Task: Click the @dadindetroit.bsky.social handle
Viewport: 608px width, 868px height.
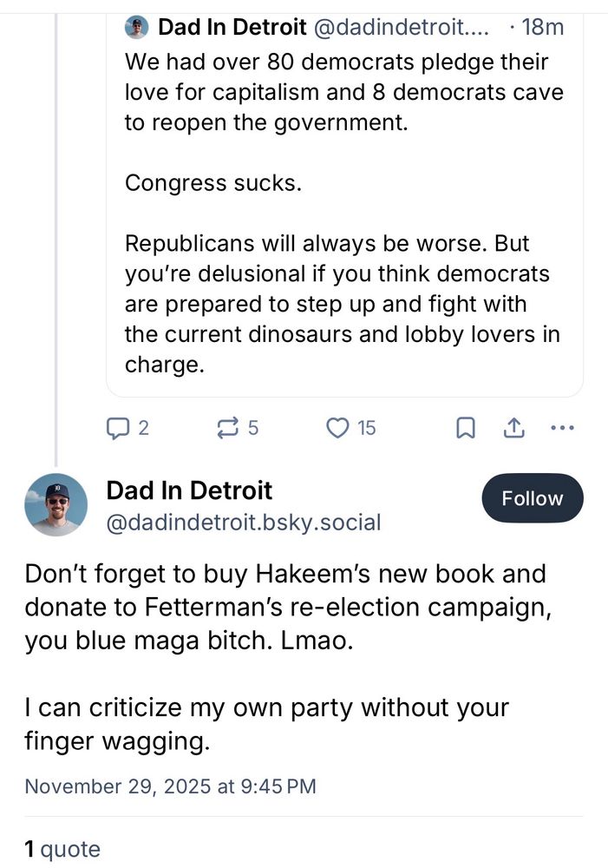Action: 244,522
